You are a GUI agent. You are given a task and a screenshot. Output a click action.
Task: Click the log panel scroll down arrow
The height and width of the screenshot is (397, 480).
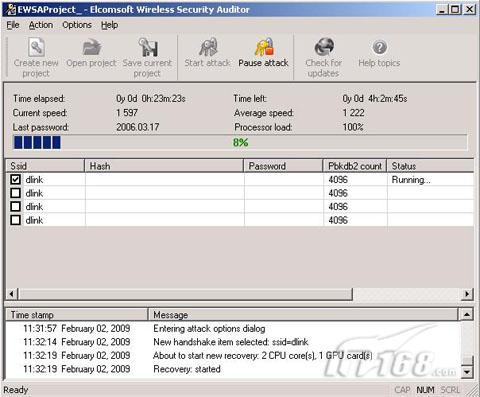tap(467, 372)
